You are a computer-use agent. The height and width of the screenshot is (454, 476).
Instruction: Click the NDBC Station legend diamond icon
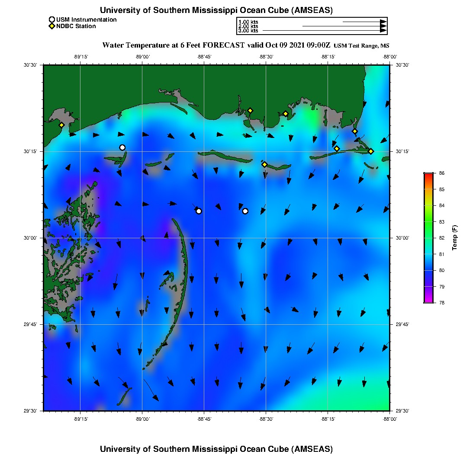coord(52,26)
